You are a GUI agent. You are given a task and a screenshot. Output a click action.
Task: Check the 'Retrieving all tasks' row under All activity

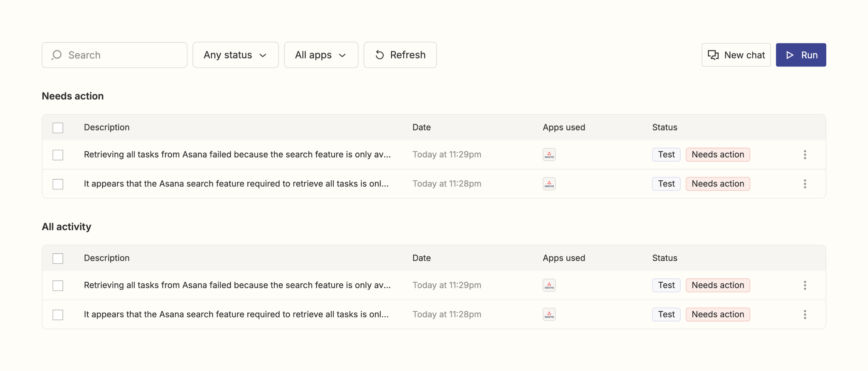pos(58,286)
